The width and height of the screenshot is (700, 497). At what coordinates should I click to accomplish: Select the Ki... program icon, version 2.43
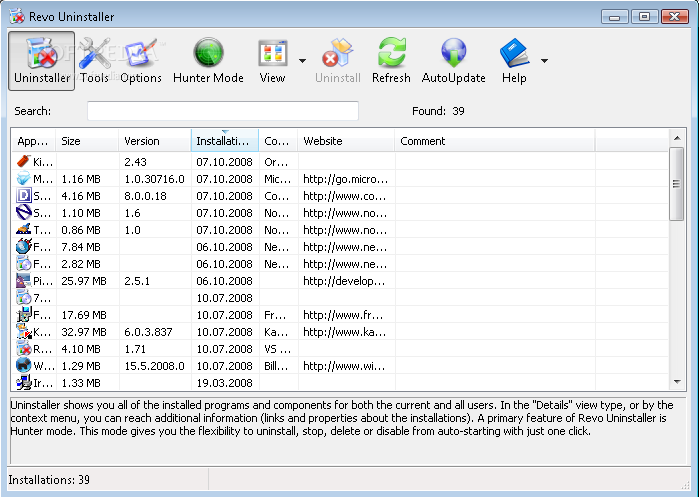pos(24,161)
